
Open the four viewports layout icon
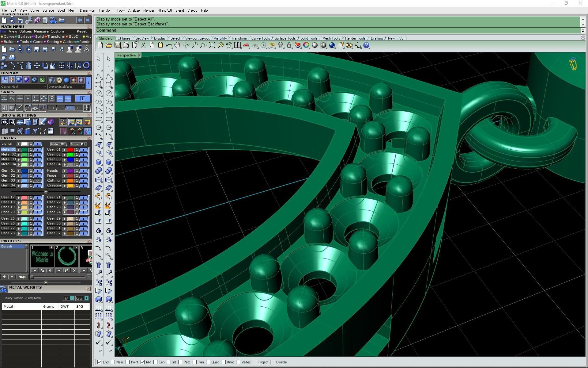click(x=237, y=45)
